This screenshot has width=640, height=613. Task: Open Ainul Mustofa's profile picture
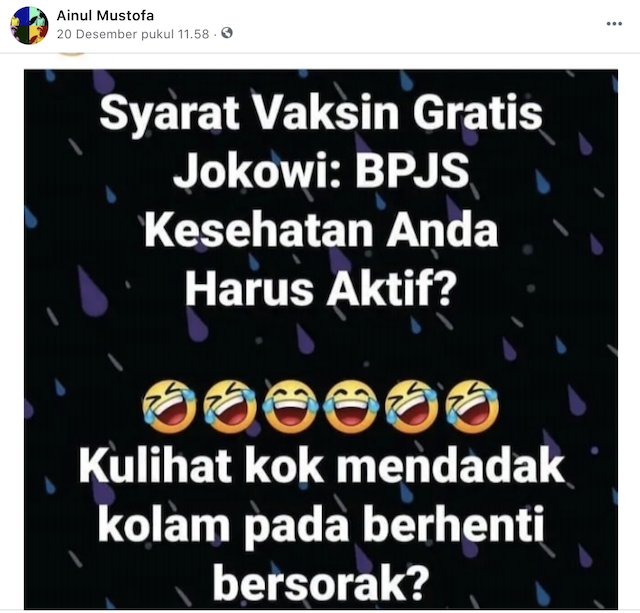point(29,25)
